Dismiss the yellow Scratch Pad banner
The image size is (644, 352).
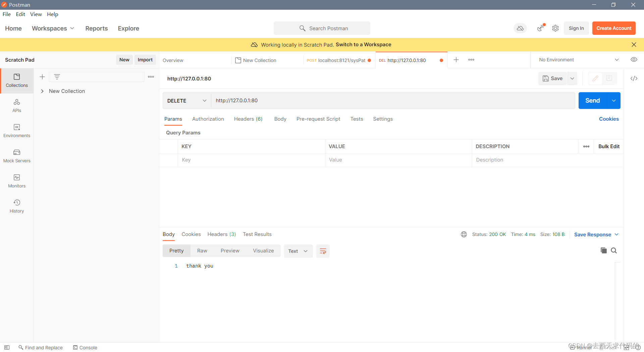634,45
